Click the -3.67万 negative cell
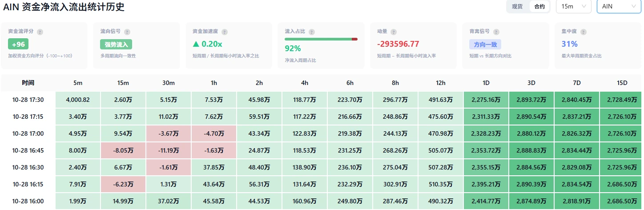This screenshot has height=210, width=644. pyautogui.click(x=169, y=133)
